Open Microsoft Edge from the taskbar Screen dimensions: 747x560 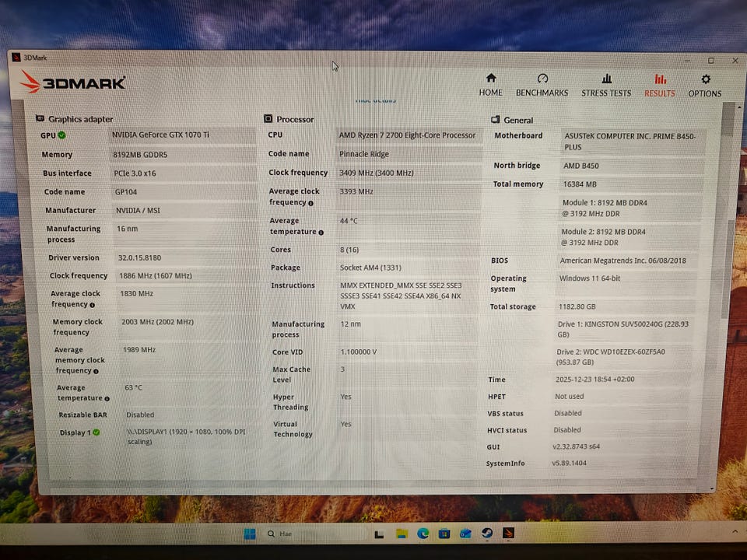(423, 534)
